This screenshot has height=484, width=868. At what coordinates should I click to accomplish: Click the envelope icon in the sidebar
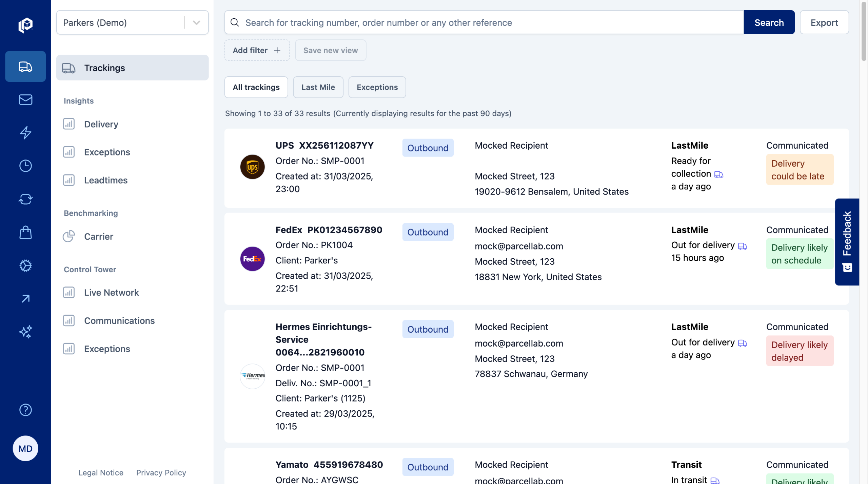(25, 99)
